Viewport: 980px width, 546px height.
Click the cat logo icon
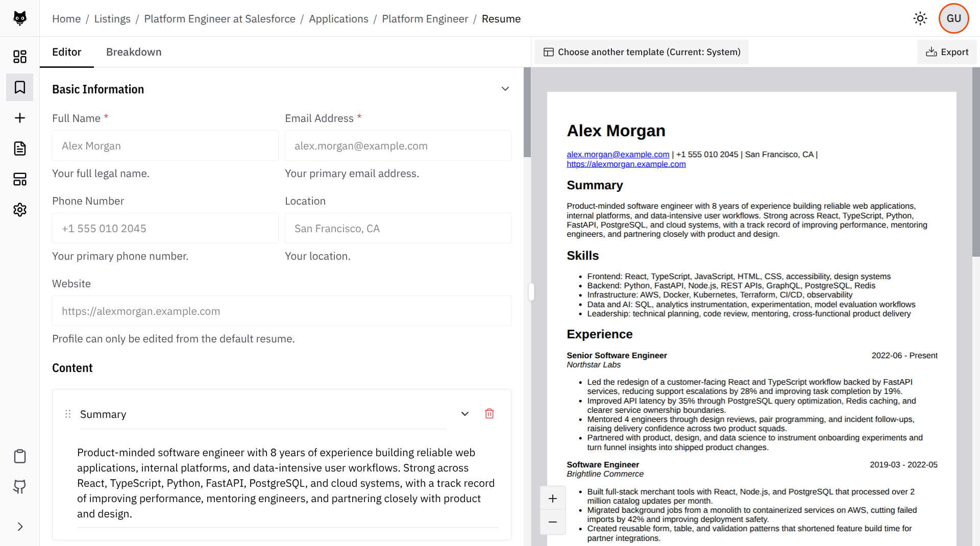[19, 18]
